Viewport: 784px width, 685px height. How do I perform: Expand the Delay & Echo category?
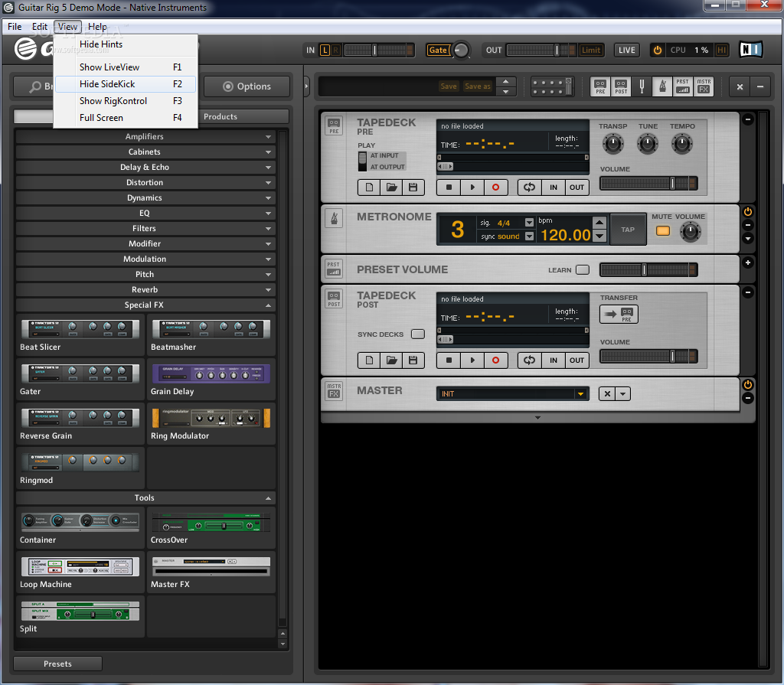[145, 167]
